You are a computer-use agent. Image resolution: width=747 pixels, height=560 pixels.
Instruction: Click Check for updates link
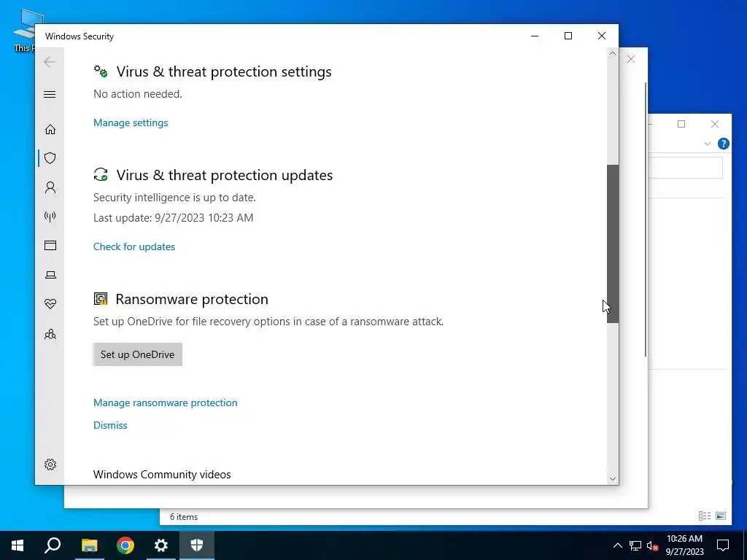point(134,246)
